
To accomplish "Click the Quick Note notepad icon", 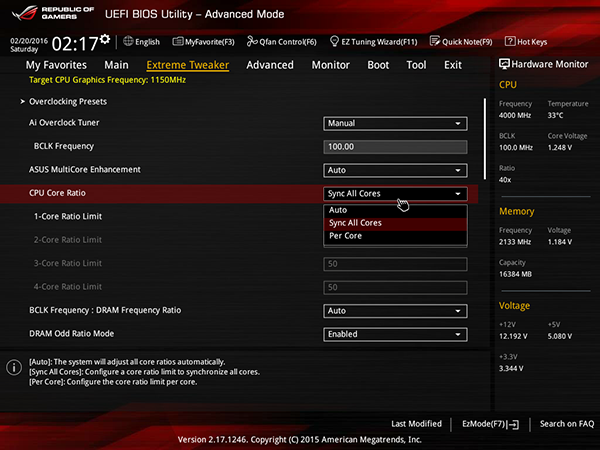I will (x=435, y=41).
